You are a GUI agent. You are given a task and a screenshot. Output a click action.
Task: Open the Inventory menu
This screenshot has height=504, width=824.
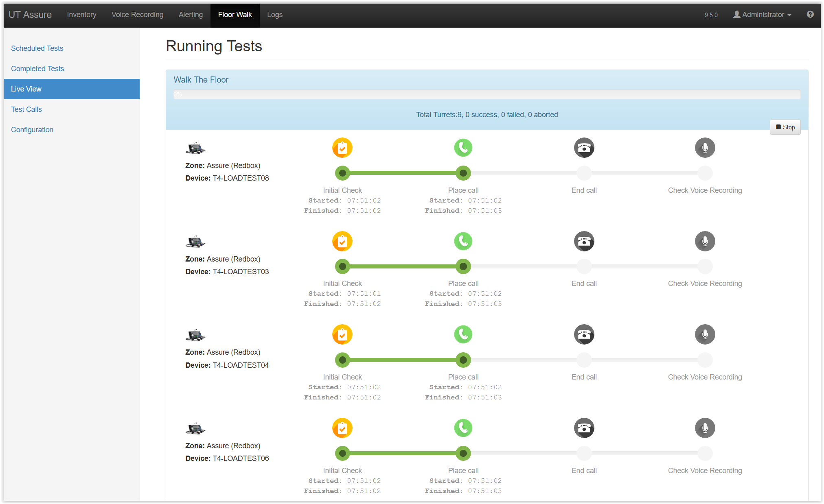click(x=81, y=15)
